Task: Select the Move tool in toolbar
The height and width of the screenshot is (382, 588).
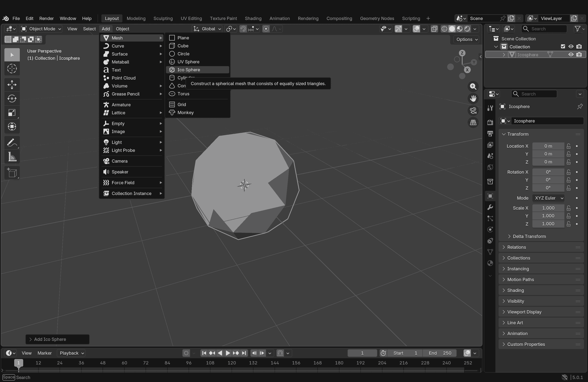Action: pyautogui.click(x=12, y=85)
